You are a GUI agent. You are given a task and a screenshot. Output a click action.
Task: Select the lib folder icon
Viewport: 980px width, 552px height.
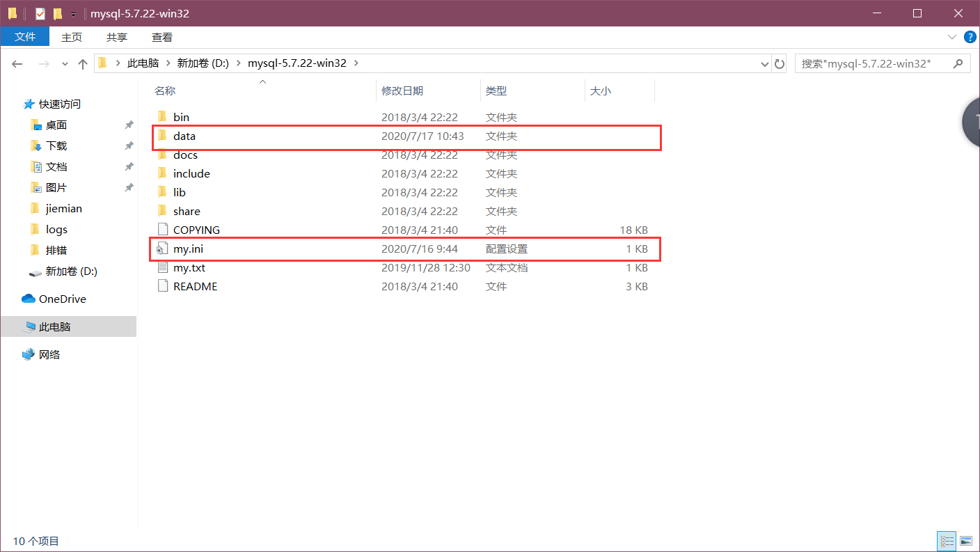click(x=162, y=192)
